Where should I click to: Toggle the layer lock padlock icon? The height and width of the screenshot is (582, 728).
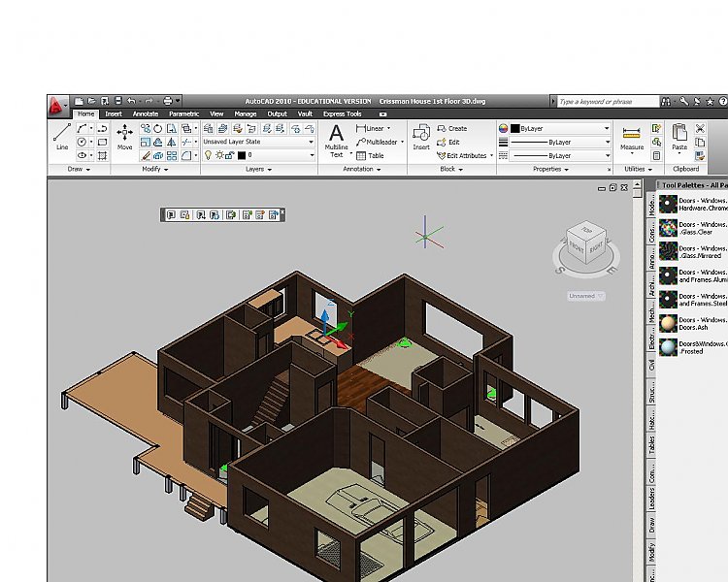(228, 155)
